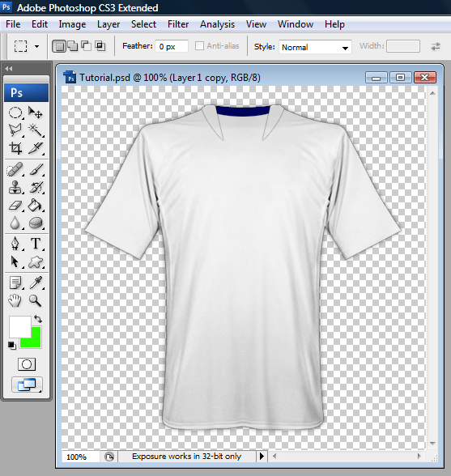Select the Eyedropper tool
Image resolution: width=451 pixels, height=476 pixels.
tap(36, 283)
